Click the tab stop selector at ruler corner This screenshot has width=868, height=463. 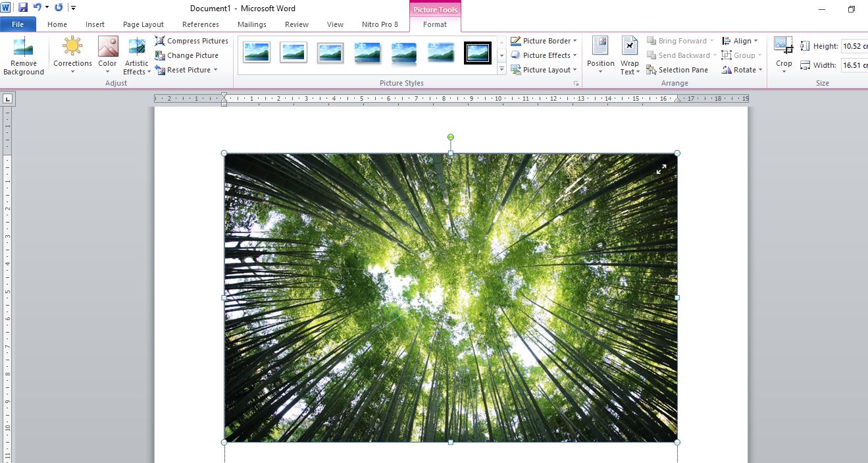click(7, 99)
